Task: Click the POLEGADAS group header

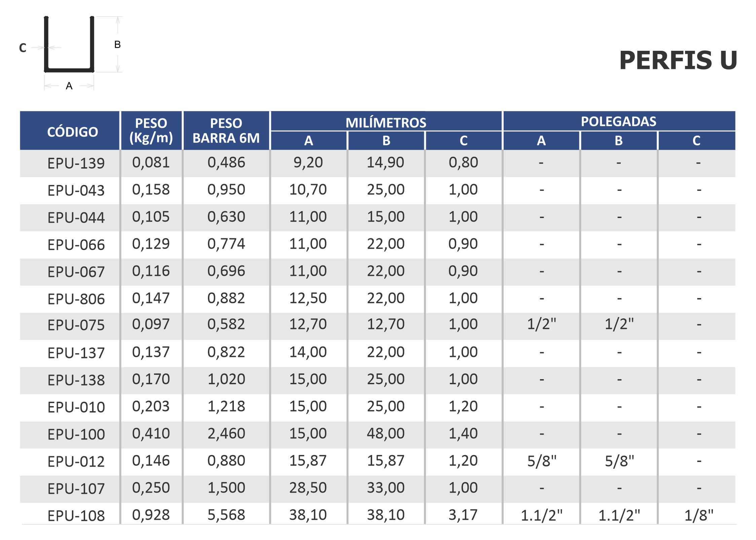Action: click(x=618, y=121)
